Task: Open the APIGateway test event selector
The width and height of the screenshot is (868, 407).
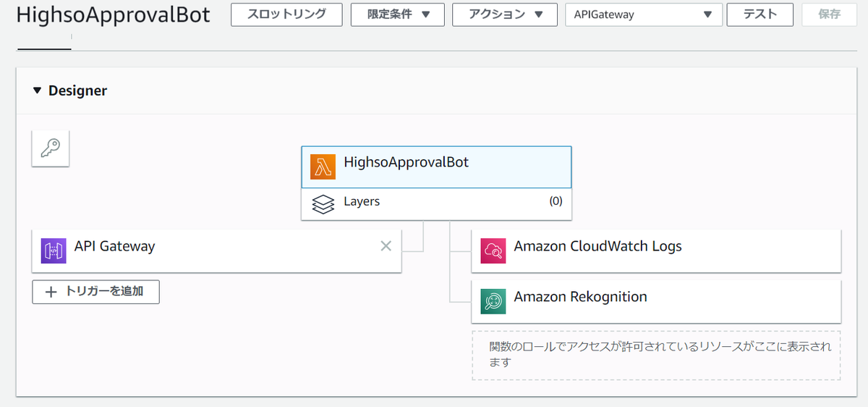Action: click(644, 14)
